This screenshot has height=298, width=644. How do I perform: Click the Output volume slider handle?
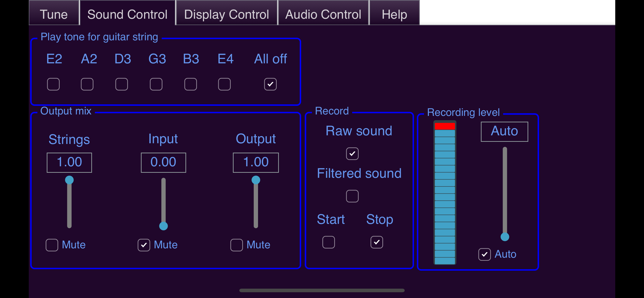click(256, 180)
